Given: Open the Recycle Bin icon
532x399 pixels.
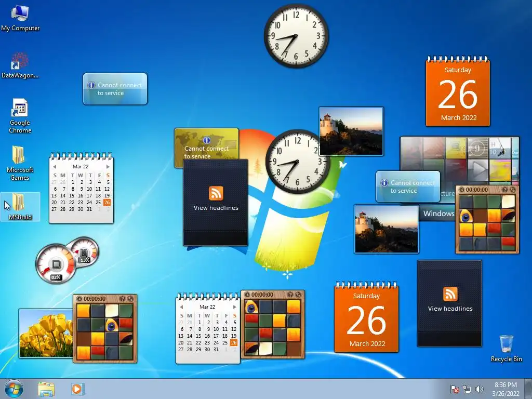Looking at the screenshot, I should pyautogui.click(x=506, y=348).
